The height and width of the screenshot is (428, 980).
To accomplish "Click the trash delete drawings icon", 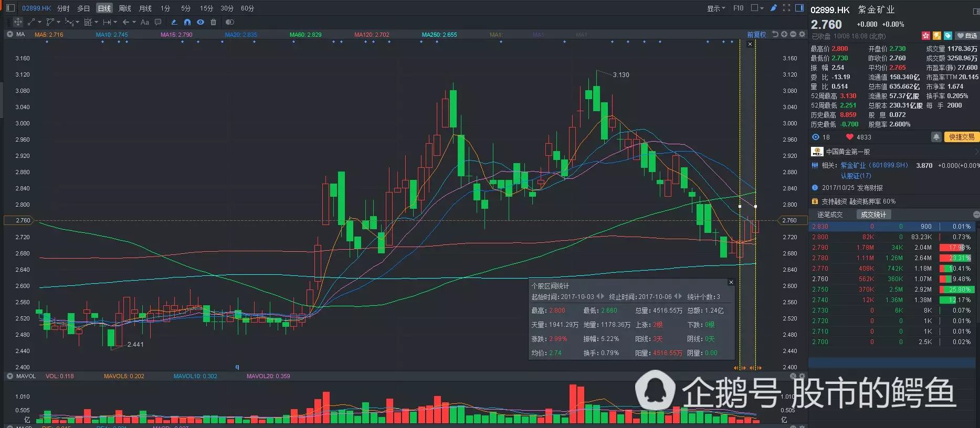I will [x=213, y=22].
